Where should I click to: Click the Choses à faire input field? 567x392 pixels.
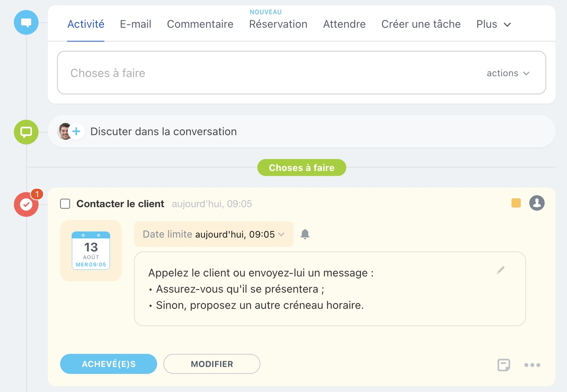tap(270, 73)
